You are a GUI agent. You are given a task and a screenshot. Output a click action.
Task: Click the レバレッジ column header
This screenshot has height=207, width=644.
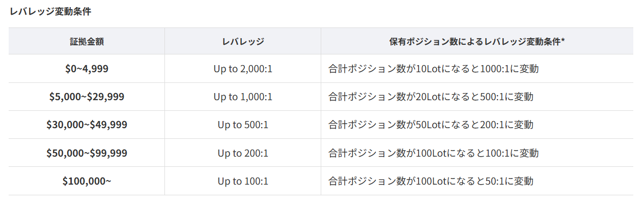[x=243, y=41]
